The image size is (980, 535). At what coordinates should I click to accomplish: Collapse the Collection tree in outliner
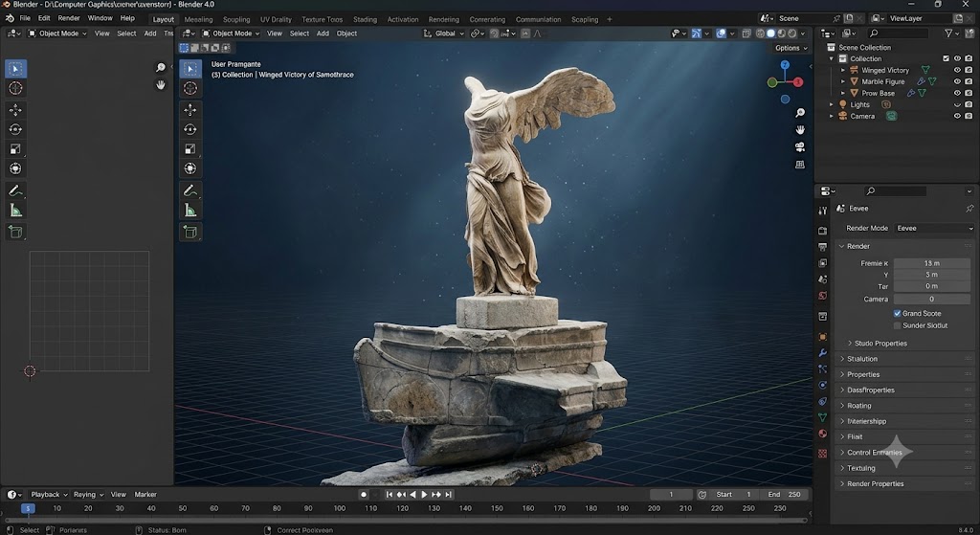(x=832, y=58)
